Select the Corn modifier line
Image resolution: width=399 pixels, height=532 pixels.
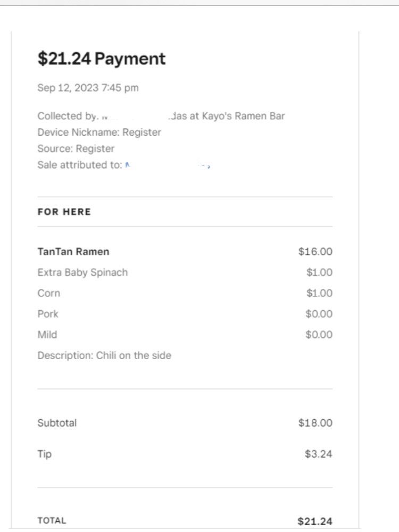point(49,293)
